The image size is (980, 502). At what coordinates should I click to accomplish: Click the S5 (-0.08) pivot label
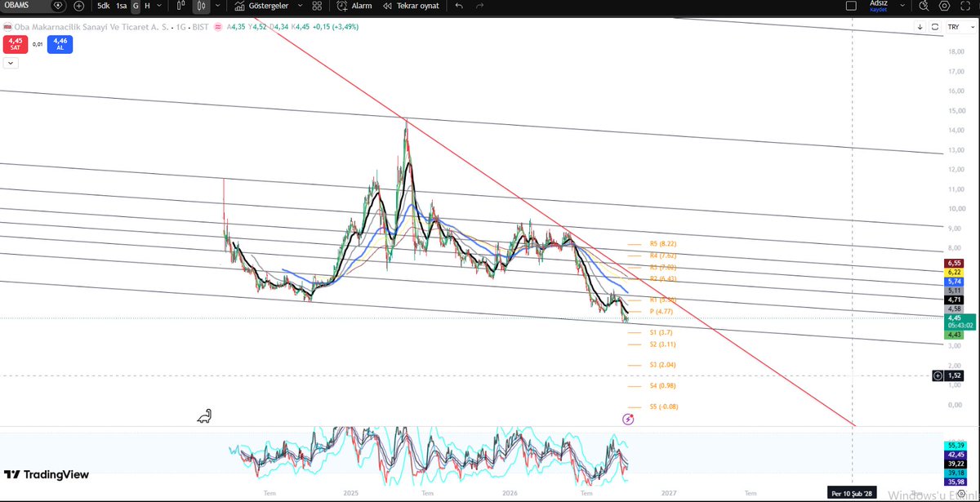point(664,406)
